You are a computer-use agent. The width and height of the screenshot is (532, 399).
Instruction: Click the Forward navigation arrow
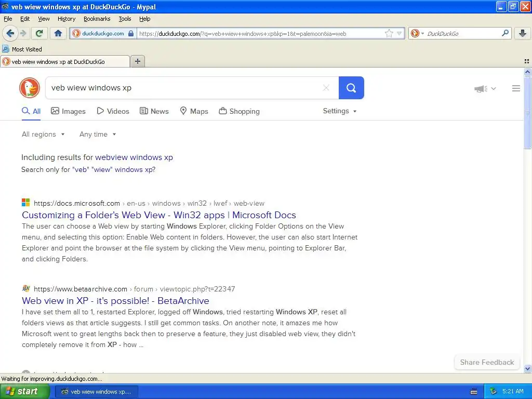tap(23, 33)
